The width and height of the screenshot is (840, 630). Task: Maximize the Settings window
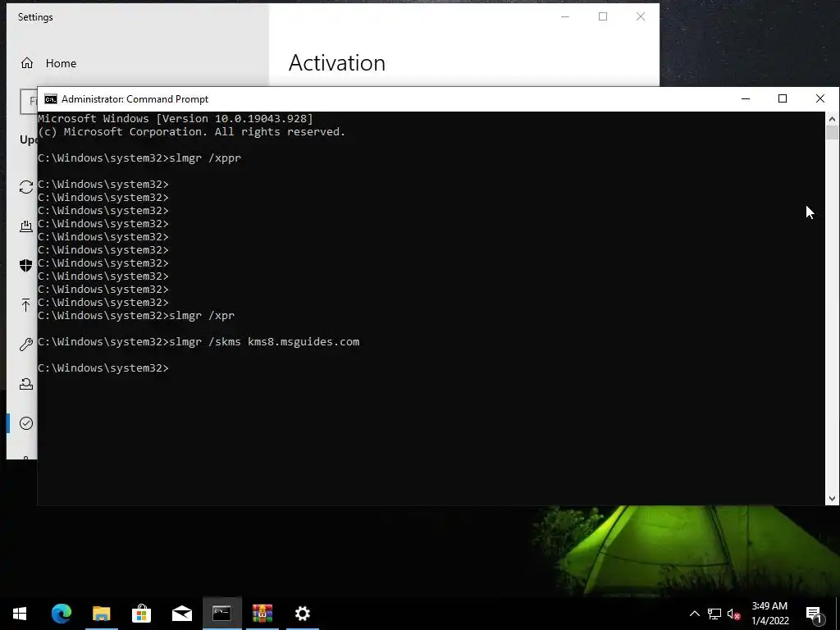tap(603, 16)
